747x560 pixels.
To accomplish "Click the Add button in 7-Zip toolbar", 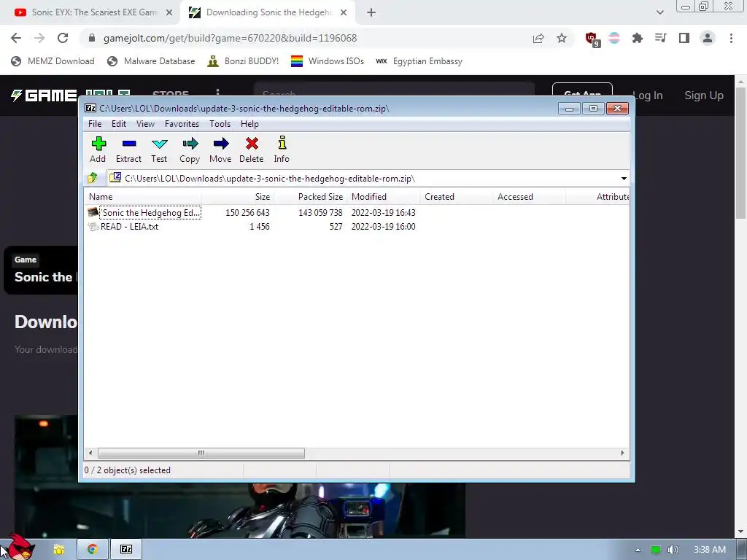I will [98, 149].
